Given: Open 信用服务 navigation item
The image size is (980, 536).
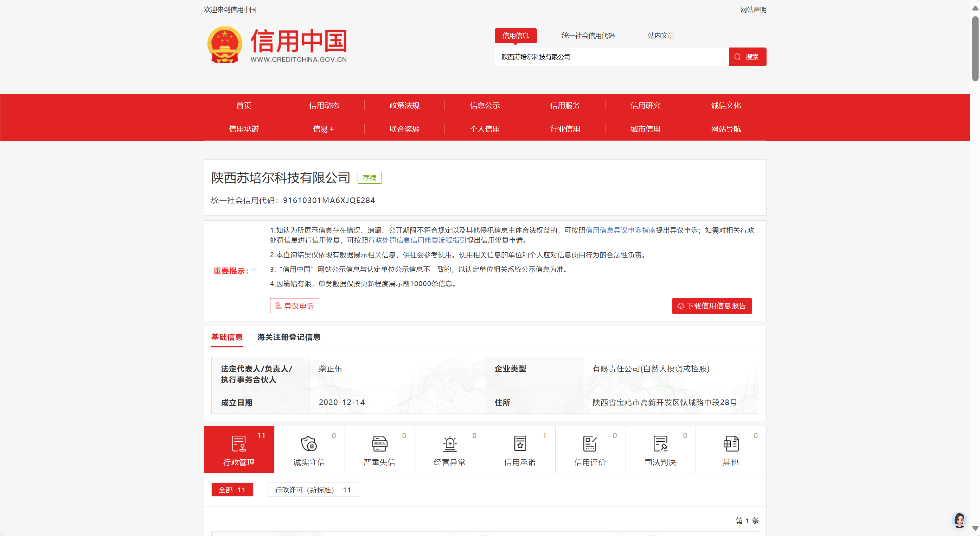Looking at the screenshot, I should pyautogui.click(x=565, y=106).
